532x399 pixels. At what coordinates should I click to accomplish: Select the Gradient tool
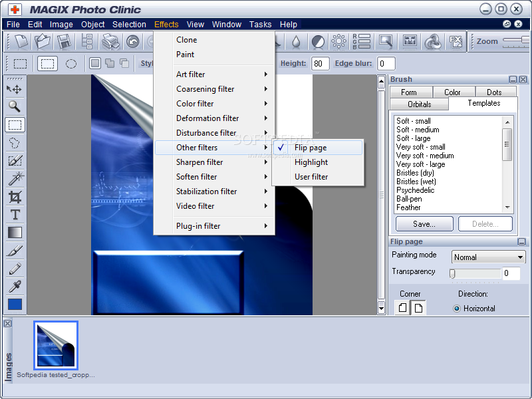(14, 233)
